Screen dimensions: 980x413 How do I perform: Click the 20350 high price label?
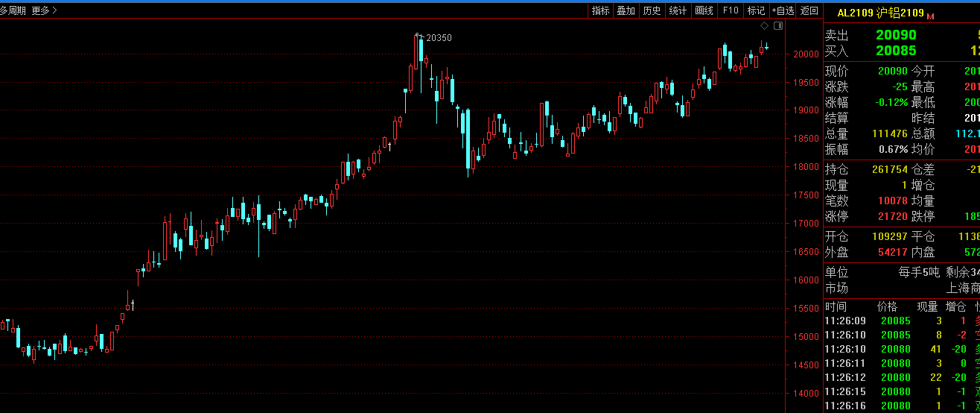pos(438,38)
